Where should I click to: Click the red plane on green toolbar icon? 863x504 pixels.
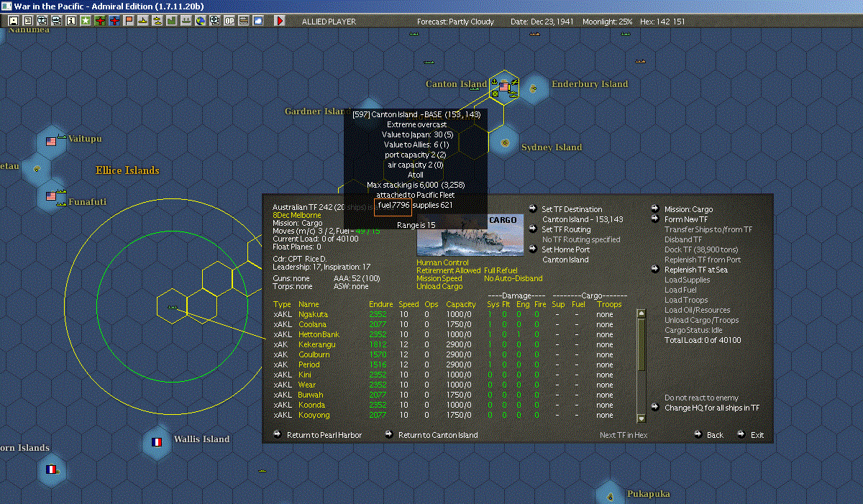click(100, 21)
